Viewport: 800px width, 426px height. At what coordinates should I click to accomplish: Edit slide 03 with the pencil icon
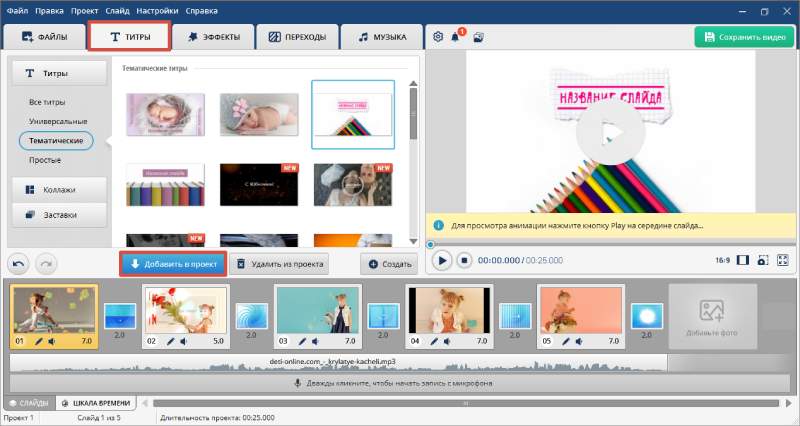pos(302,341)
